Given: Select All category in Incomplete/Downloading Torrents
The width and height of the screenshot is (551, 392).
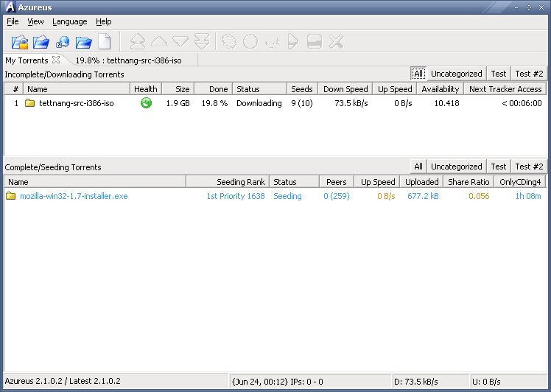Looking at the screenshot, I should coord(418,74).
